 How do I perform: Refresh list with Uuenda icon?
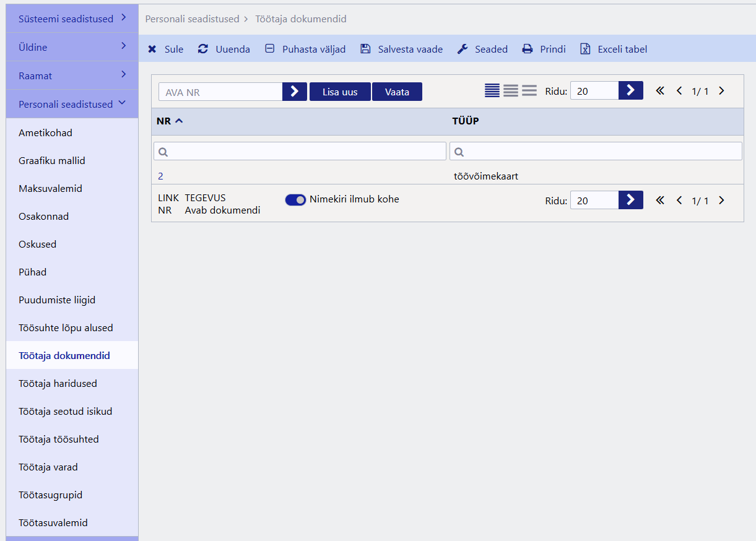tap(203, 49)
